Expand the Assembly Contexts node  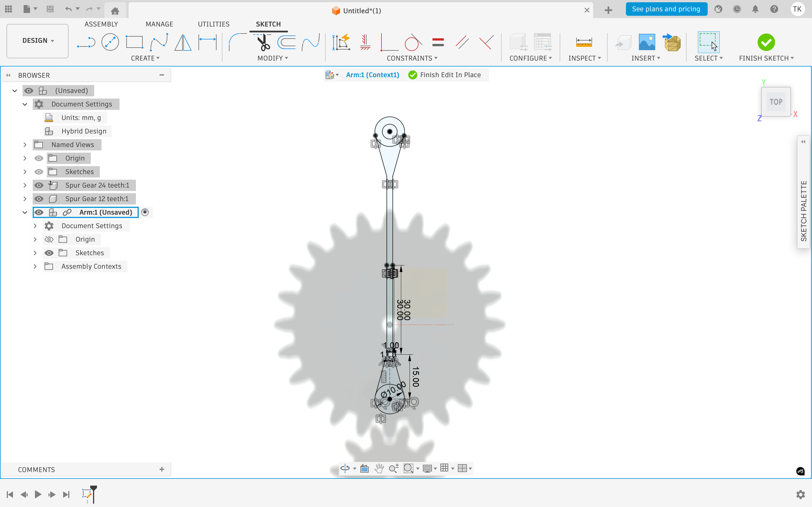35,266
